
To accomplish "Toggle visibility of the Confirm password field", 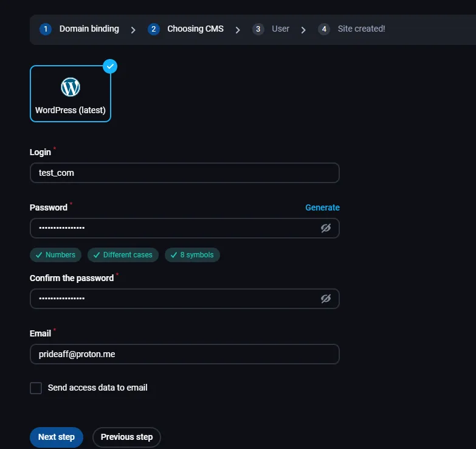I will click(x=326, y=299).
